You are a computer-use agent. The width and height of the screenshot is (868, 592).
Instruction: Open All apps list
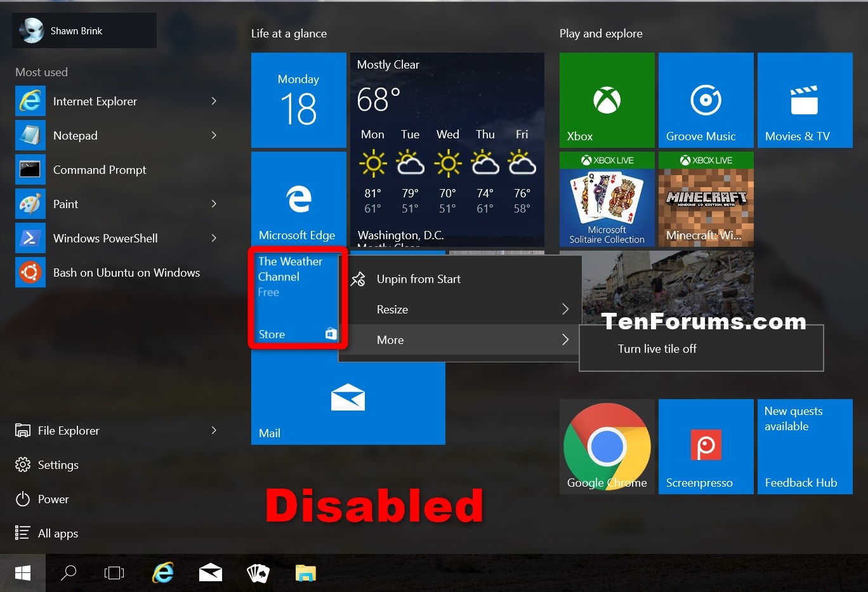pyautogui.click(x=58, y=533)
